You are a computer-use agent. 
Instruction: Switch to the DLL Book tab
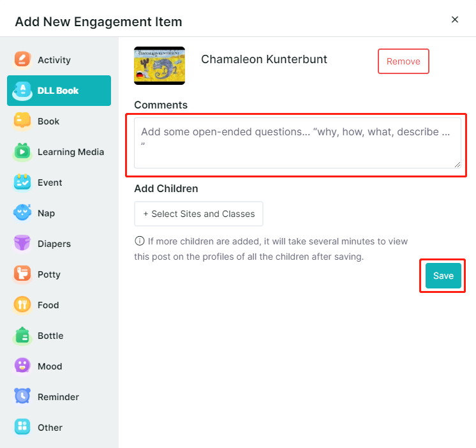pyautogui.click(x=59, y=91)
